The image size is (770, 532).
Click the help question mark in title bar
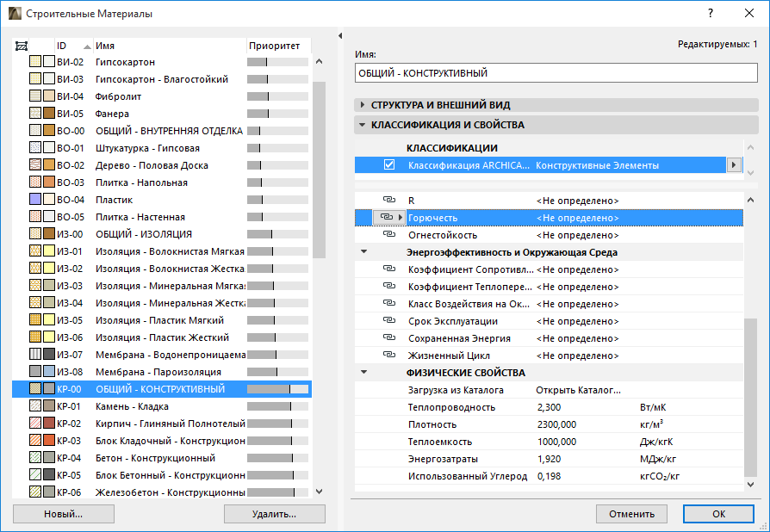pyautogui.click(x=710, y=13)
